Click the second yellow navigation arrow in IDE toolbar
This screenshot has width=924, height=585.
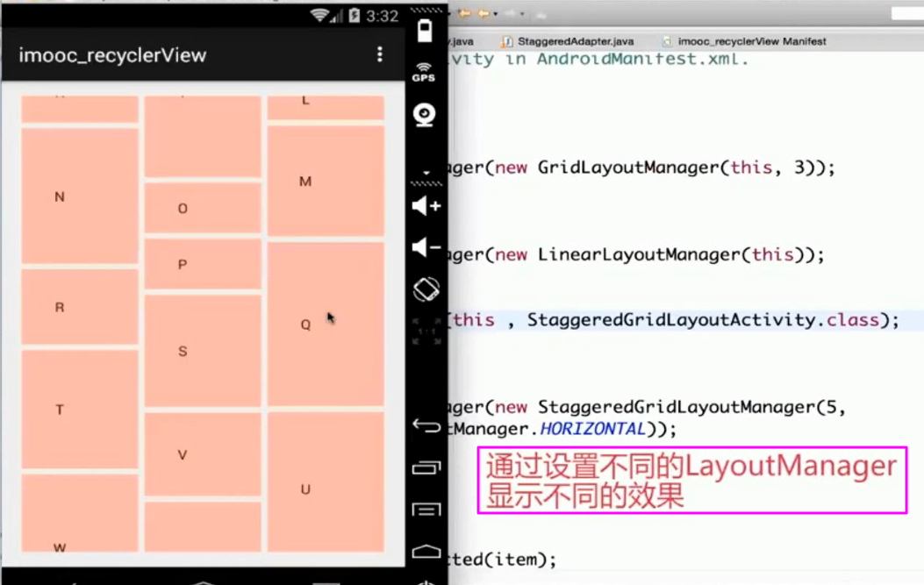[x=483, y=13]
